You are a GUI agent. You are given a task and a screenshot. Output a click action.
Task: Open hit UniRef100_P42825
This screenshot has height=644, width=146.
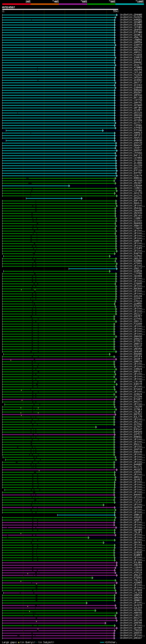point(131,17)
